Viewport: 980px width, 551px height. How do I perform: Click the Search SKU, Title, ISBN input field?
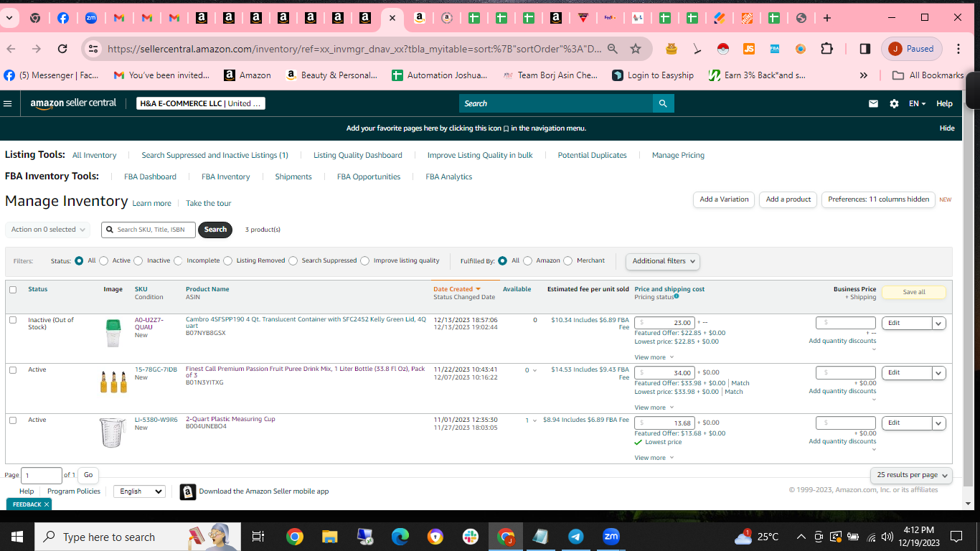(148, 230)
